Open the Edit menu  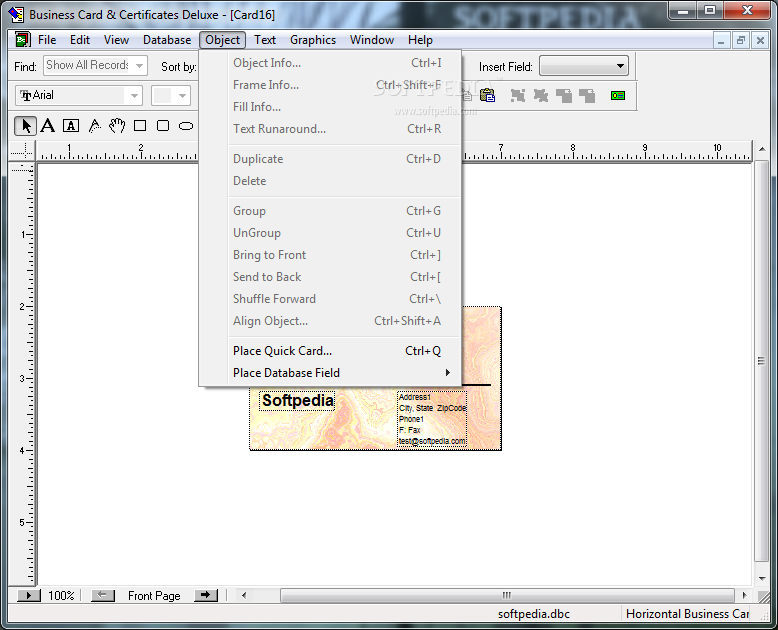click(x=79, y=40)
